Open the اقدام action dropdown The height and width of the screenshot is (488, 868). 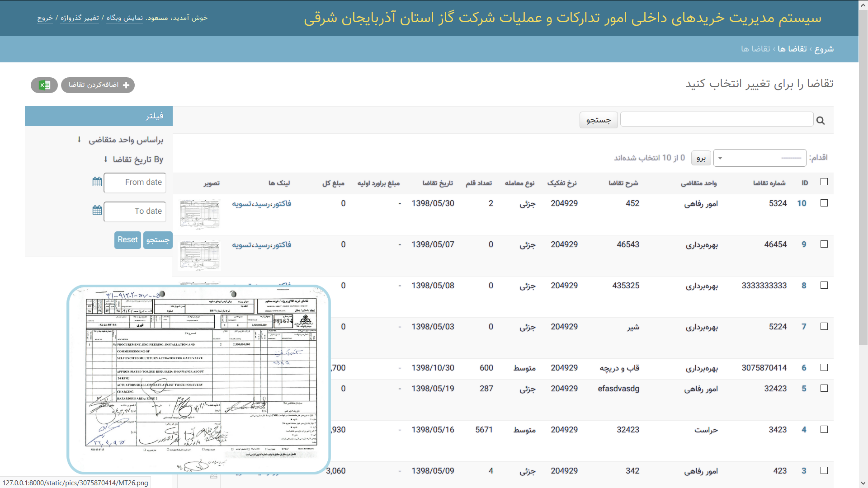tap(759, 158)
